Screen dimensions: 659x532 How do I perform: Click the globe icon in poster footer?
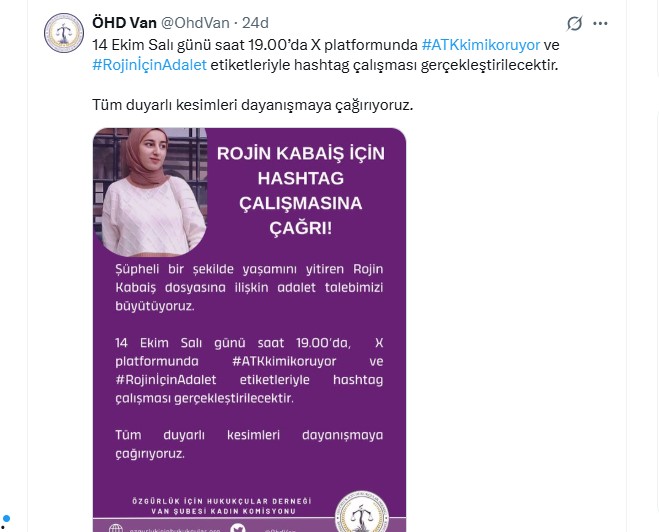click(116, 528)
